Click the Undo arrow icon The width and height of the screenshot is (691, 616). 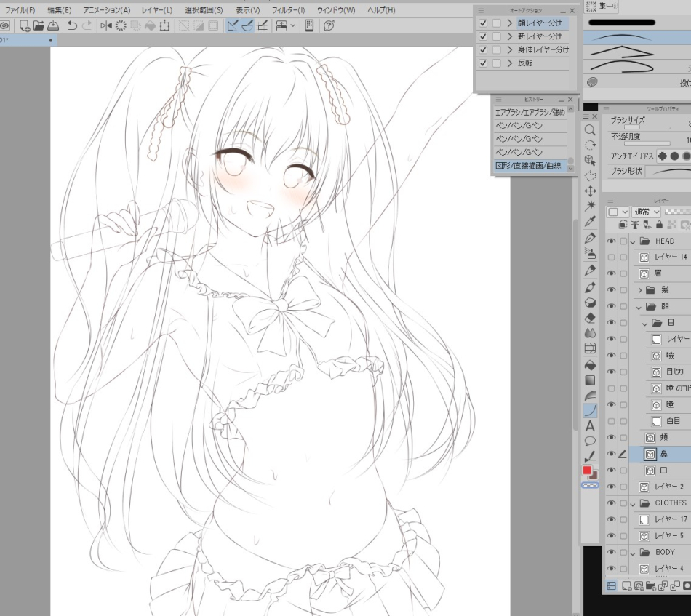(x=72, y=26)
